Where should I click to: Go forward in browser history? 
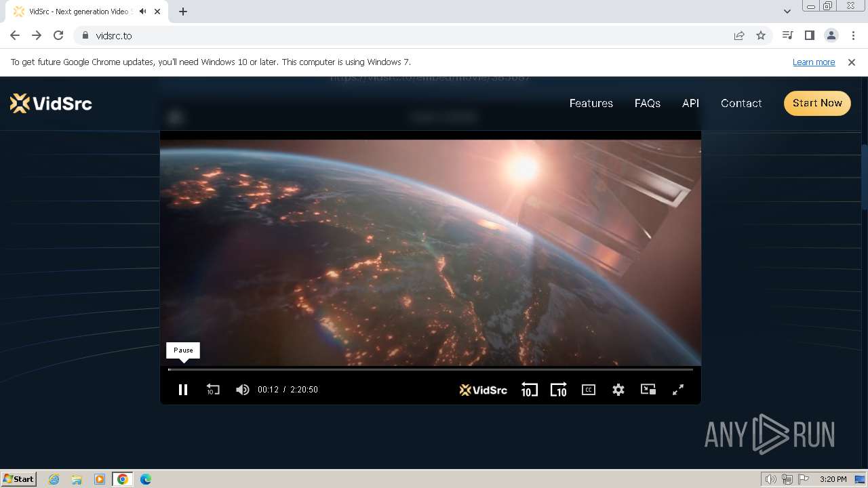pyautogui.click(x=37, y=35)
